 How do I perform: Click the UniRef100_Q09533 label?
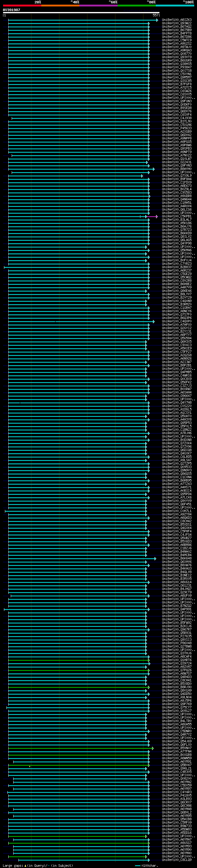pyautogui.click(x=177, y=467)
